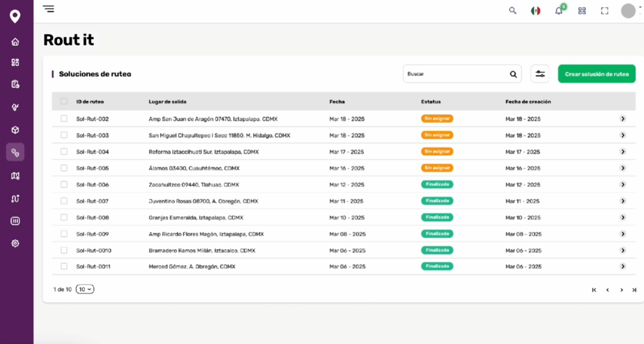Check the Sol-Rut-008 row checkbox
The image size is (644, 344).
coord(64,217)
